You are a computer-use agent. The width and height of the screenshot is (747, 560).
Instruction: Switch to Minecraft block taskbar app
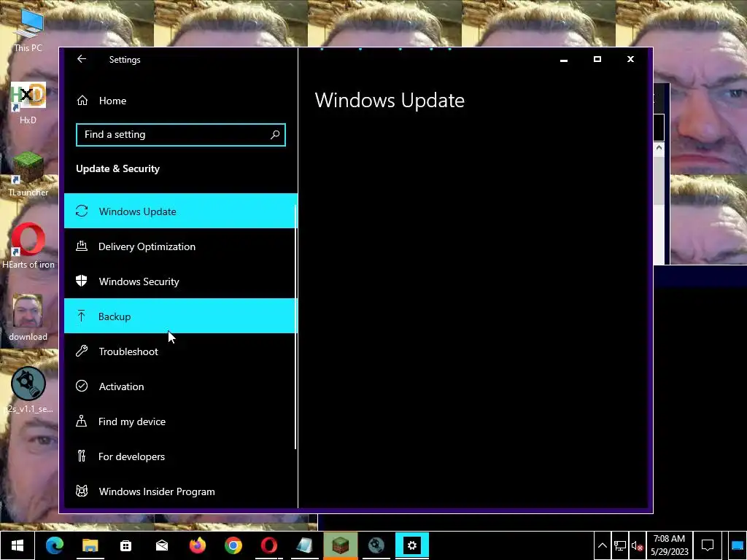click(x=340, y=545)
